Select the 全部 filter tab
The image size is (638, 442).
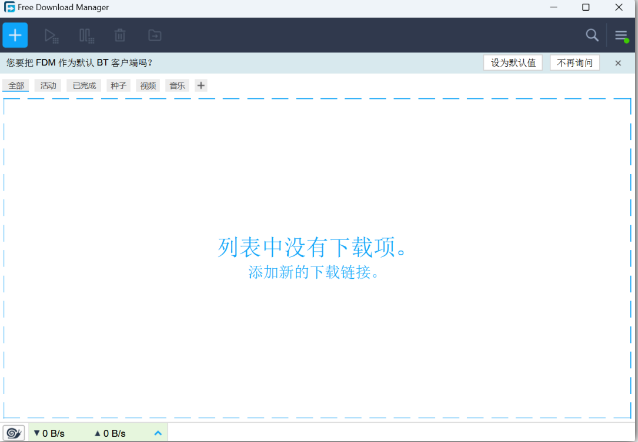pos(16,86)
